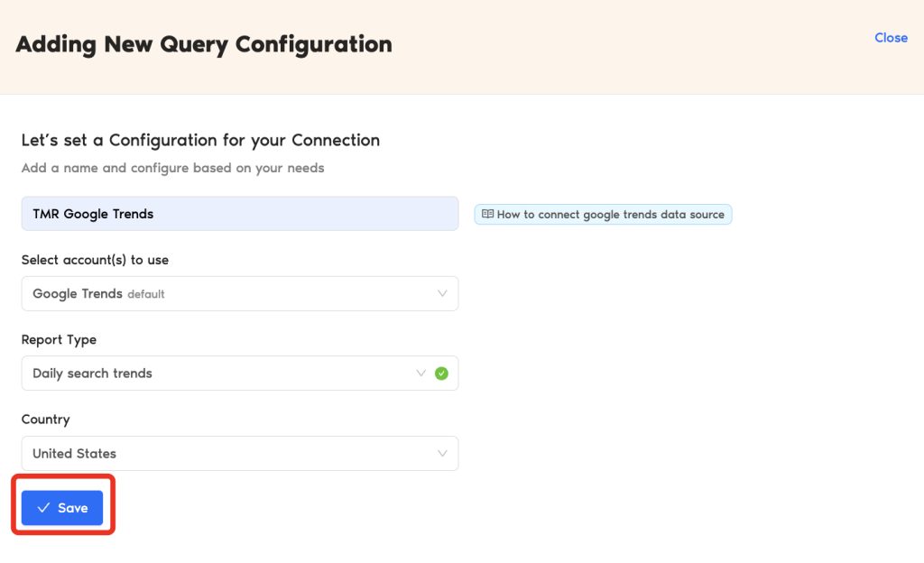Open the Google Trends account dropdown
This screenshot has height=563, width=924.
[239, 293]
